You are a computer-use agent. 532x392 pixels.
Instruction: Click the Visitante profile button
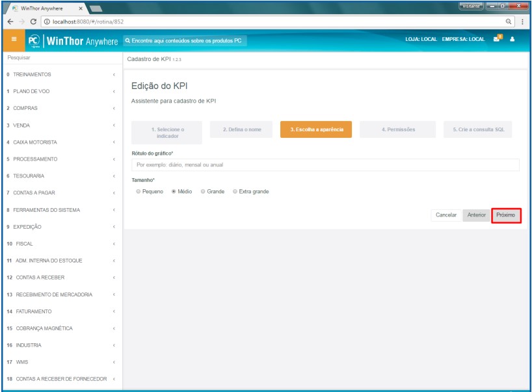[x=471, y=6]
